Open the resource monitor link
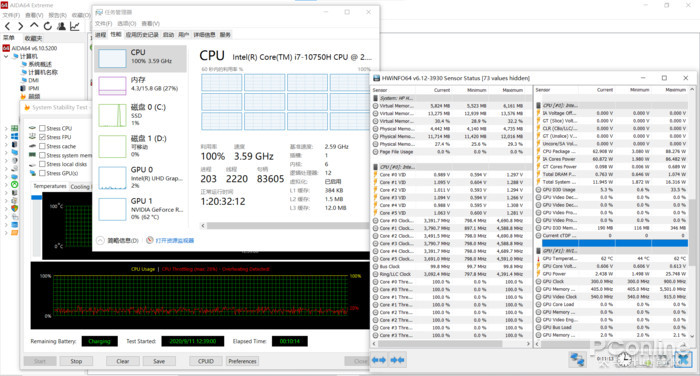 (x=175, y=240)
